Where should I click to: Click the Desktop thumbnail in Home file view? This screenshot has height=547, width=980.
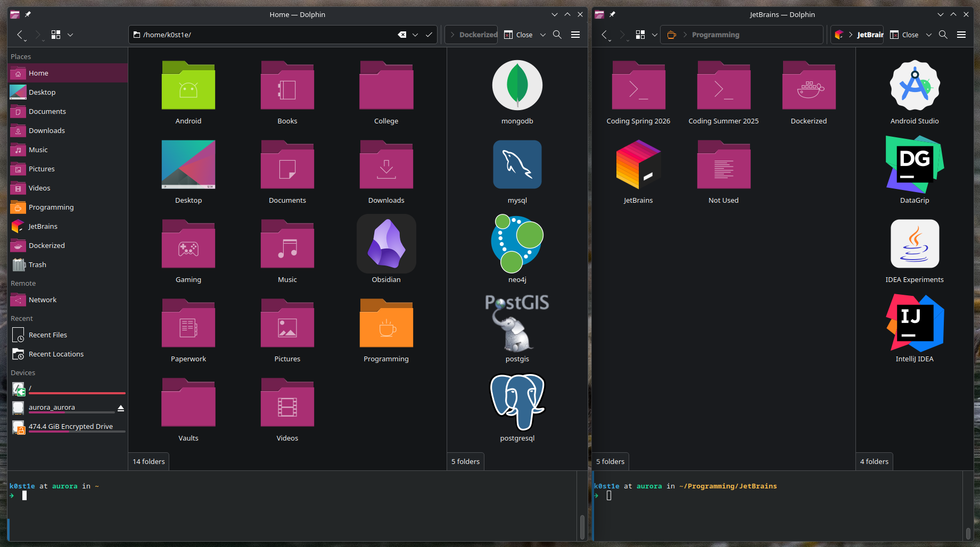point(188,164)
